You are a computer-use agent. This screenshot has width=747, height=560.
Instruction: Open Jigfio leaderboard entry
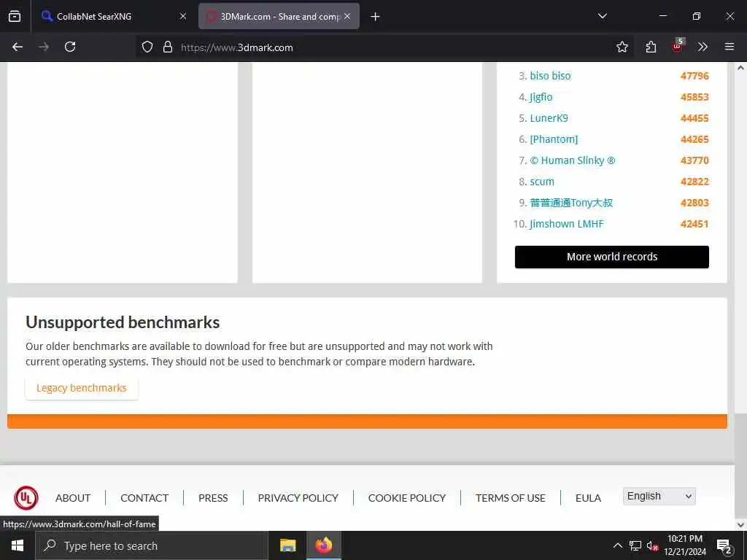541,97
